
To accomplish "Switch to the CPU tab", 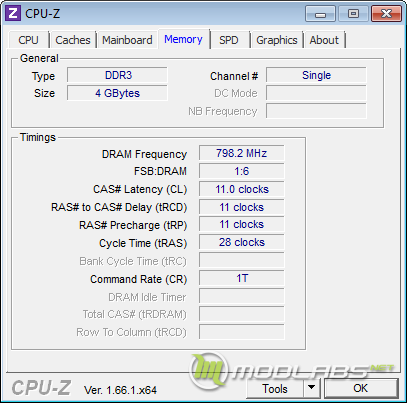I will click(x=28, y=40).
